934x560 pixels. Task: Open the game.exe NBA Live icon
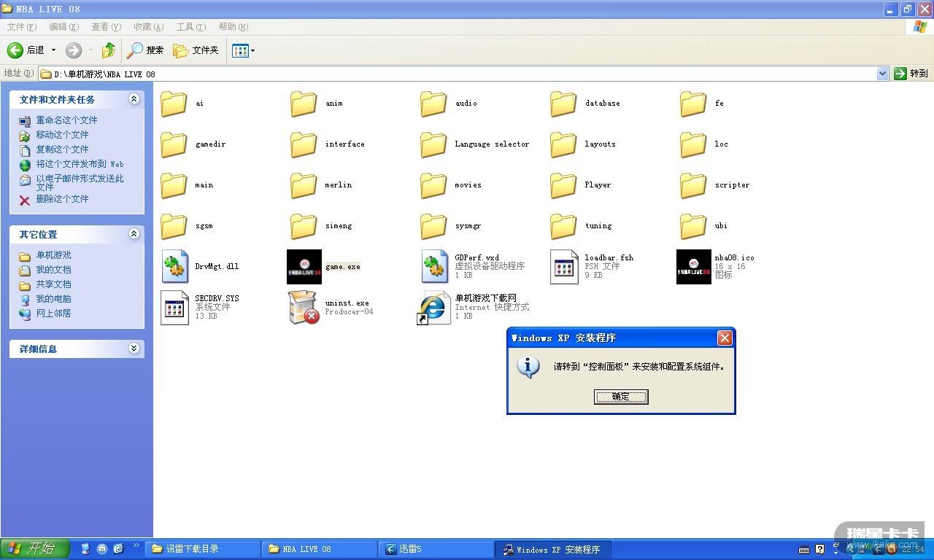click(304, 267)
